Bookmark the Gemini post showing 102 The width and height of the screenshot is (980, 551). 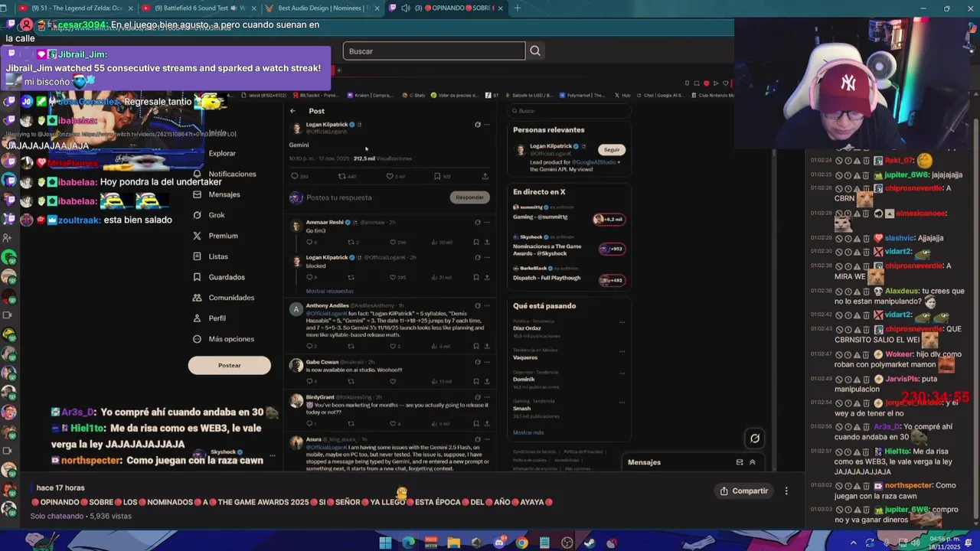[x=437, y=176]
